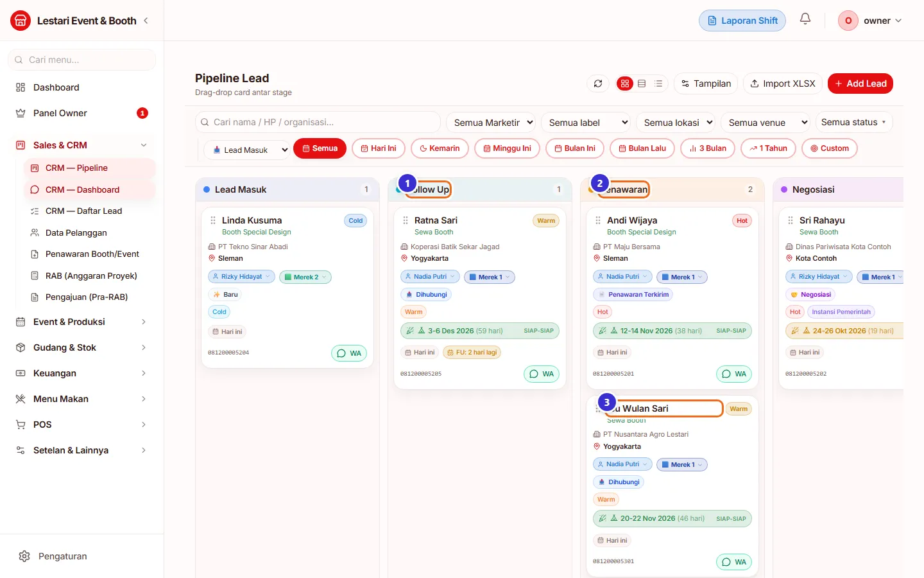Viewport: 924px width, 578px height.
Task: Switch to list view icon
Action: 658,83
